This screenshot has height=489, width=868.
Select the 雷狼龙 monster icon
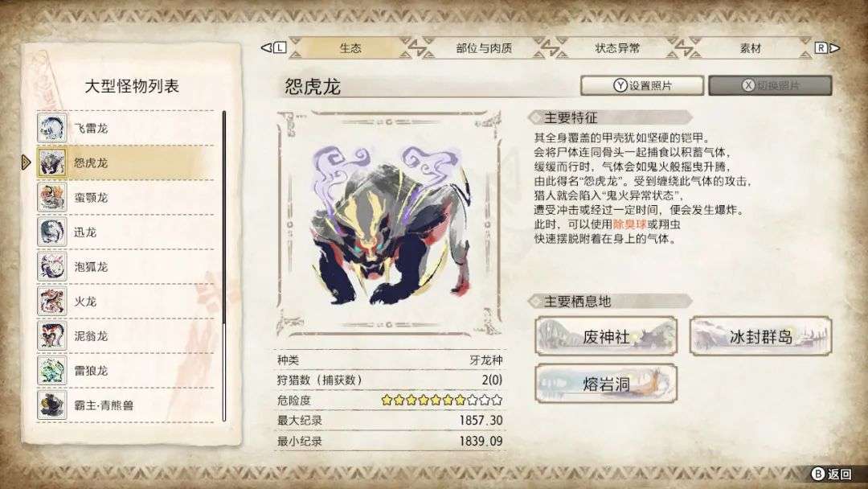(x=51, y=370)
